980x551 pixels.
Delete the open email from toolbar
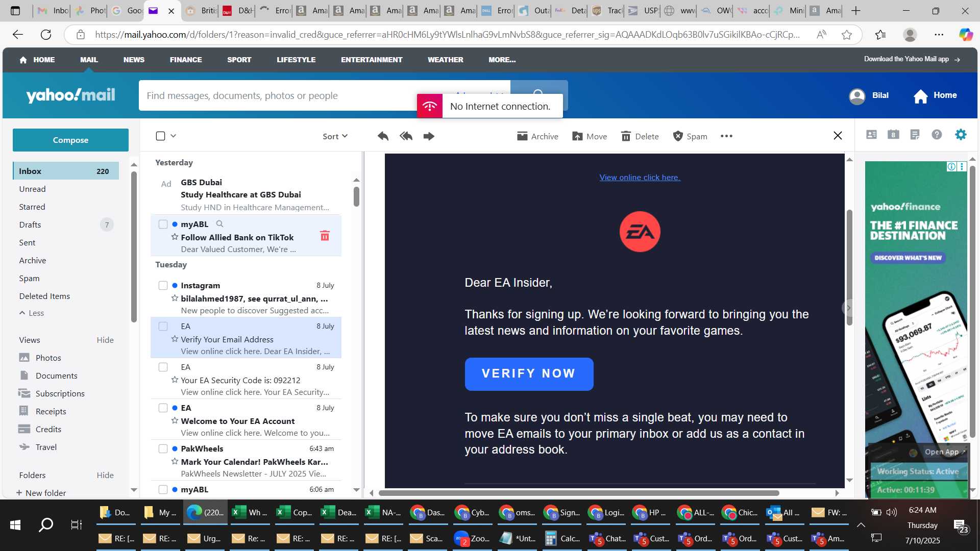640,136
